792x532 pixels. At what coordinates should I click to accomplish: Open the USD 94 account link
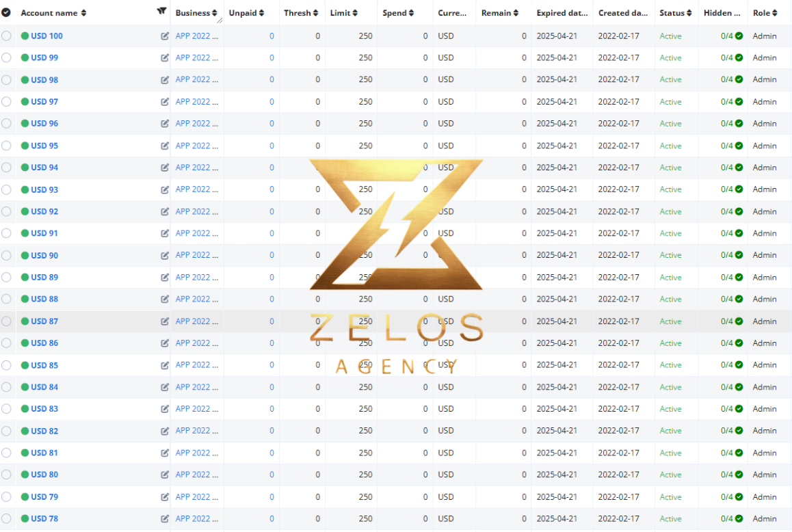[44, 168]
